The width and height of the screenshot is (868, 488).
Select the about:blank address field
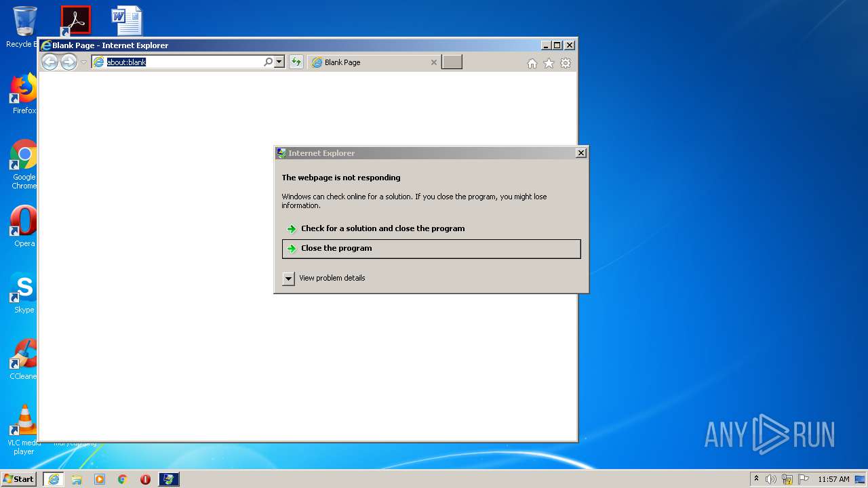tap(178, 62)
